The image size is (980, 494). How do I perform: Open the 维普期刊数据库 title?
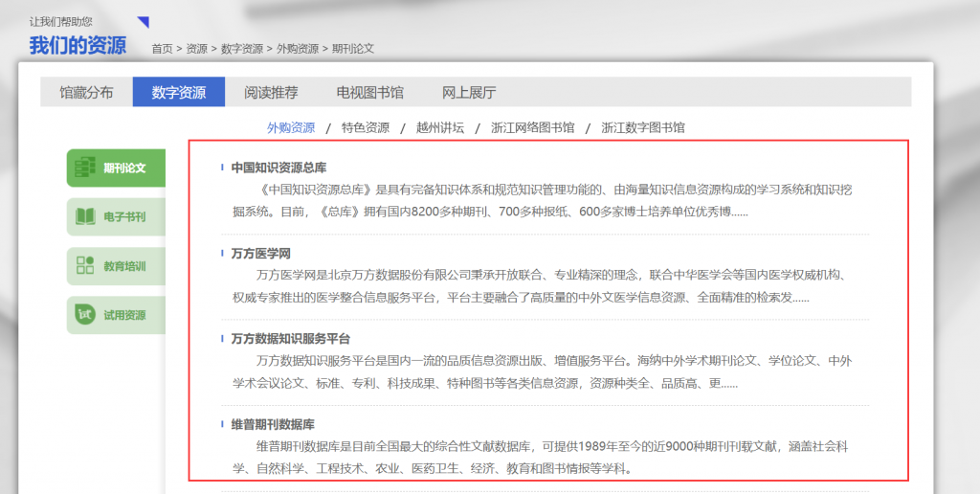[273, 424]
